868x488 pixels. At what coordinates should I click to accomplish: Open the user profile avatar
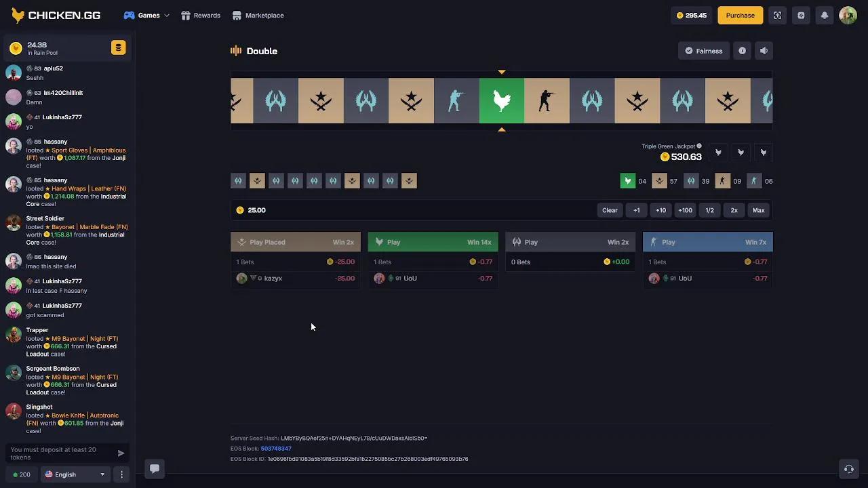[x=848, y=15]
